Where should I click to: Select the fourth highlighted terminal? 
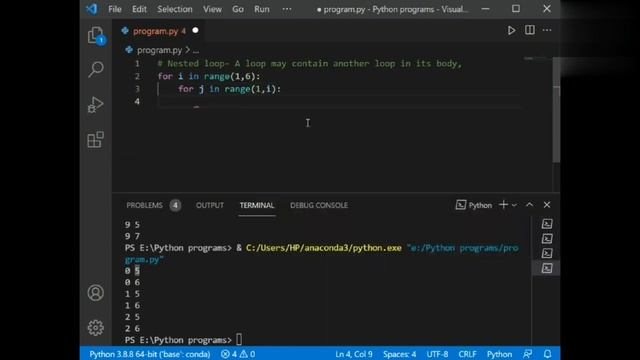[547, 268]
